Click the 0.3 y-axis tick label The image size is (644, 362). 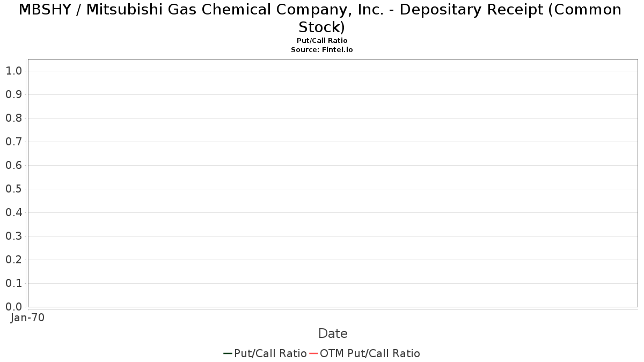coord(14,236)
